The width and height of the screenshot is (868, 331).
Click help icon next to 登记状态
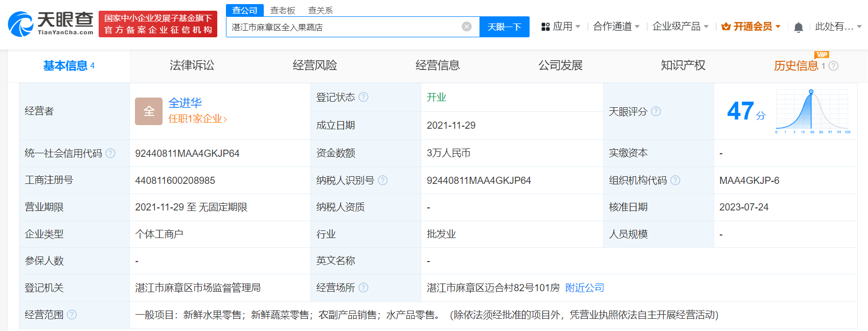click(363, 97)
